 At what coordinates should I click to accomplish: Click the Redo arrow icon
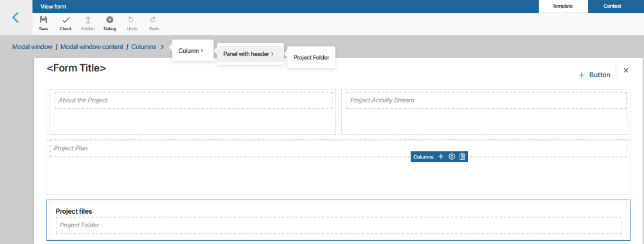tap(153, 19)
